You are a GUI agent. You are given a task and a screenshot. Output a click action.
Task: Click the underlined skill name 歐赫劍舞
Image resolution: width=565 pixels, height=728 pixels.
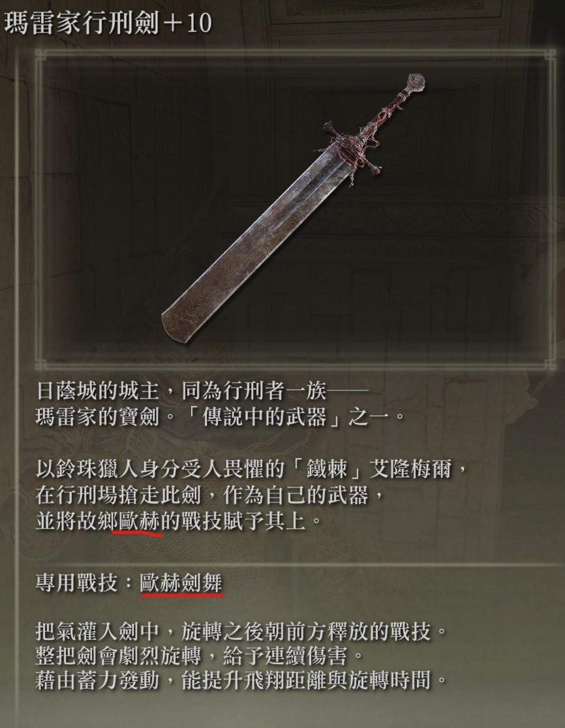click(181, 583)
